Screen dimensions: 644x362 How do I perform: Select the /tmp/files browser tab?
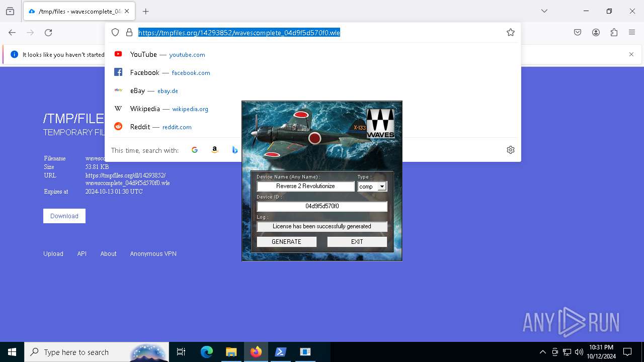point(79,11)
